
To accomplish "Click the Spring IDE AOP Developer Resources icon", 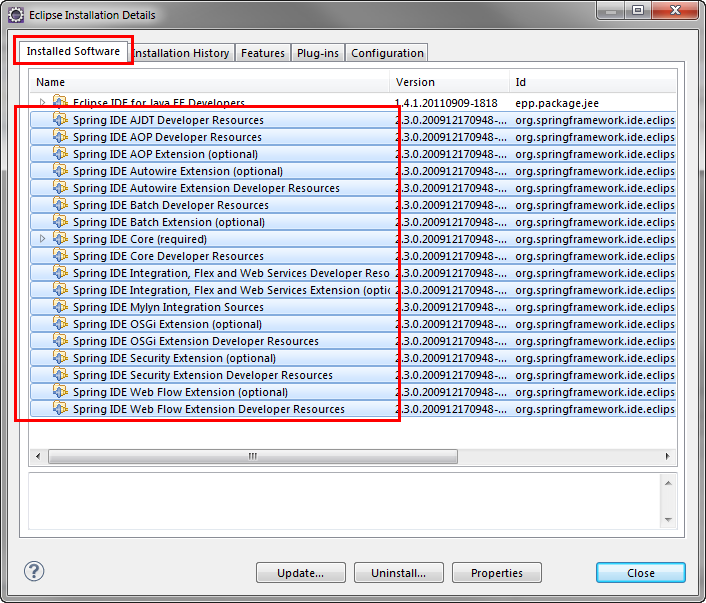I will (x=60, y=137).
